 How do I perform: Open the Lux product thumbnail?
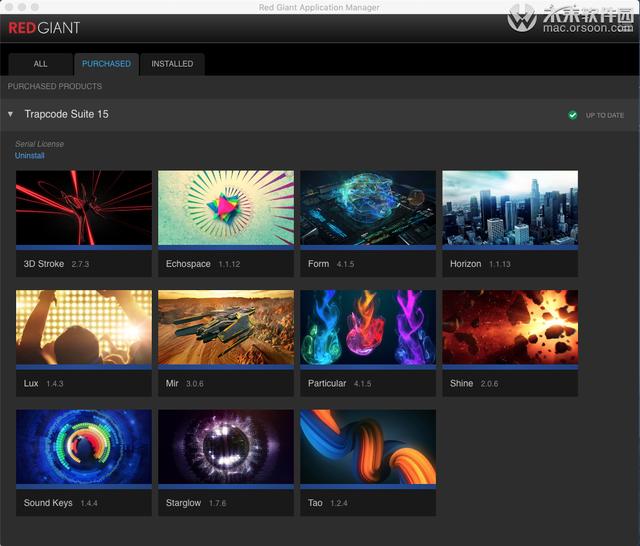tap(84, 327)
